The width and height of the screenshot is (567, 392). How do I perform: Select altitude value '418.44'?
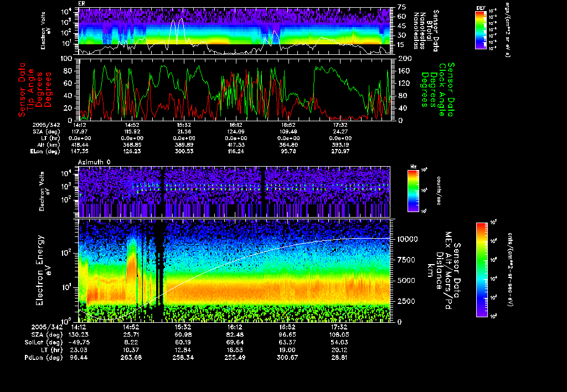coord(80,145)
